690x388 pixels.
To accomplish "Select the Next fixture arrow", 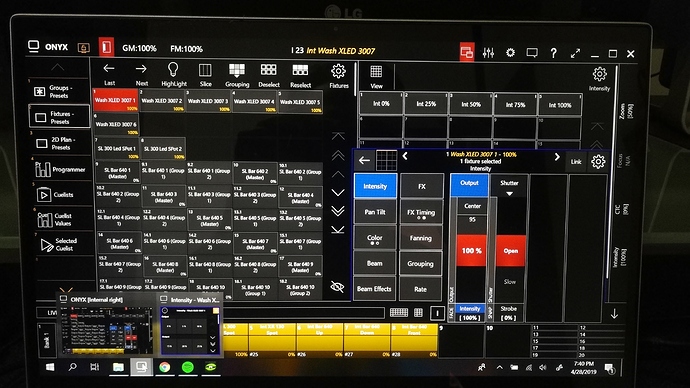I will point(141,69).
